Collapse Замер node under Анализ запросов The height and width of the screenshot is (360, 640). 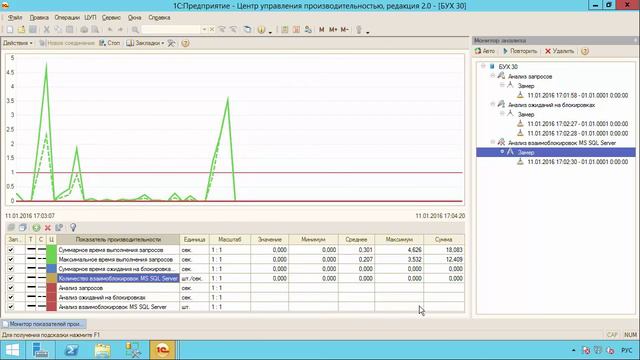(x=502, y=85)
